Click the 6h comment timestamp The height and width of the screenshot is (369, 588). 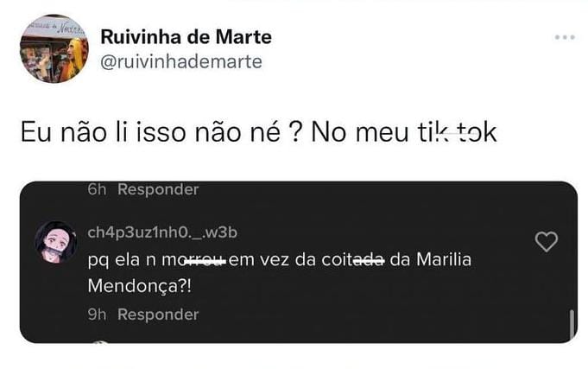coord(97,189)
